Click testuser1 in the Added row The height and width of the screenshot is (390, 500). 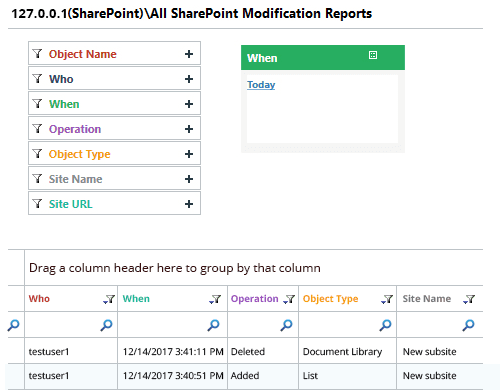click(x=49, y=376)
